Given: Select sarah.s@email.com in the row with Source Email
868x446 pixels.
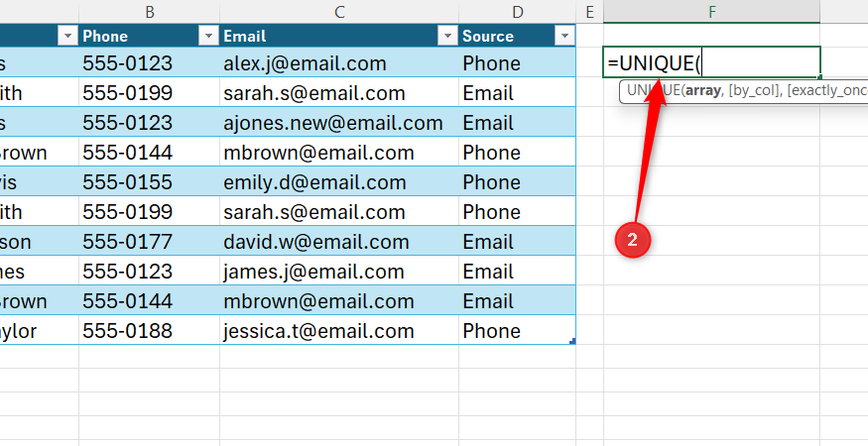Looking at the screenshot, I should (x=339, y=92).
